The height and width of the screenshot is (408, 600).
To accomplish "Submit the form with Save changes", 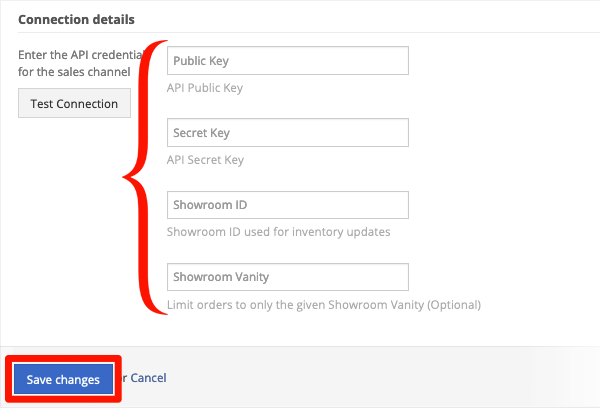I will point(63,379).
